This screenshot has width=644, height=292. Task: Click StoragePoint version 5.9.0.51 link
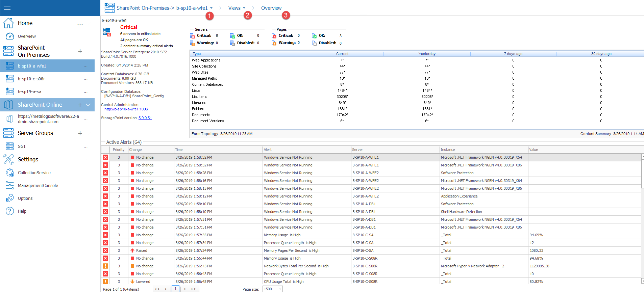pos(145,118)
